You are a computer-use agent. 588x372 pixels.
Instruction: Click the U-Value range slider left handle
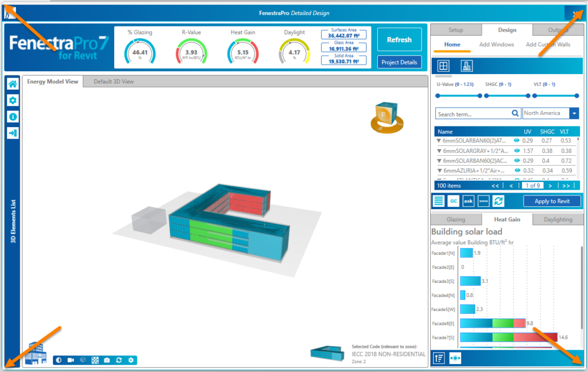point(438,95)
